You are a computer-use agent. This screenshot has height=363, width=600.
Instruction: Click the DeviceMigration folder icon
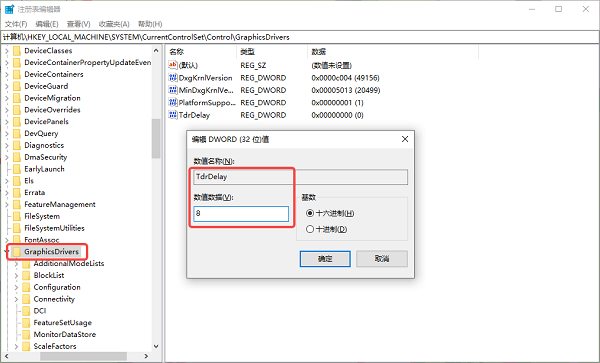click(16, 98)
